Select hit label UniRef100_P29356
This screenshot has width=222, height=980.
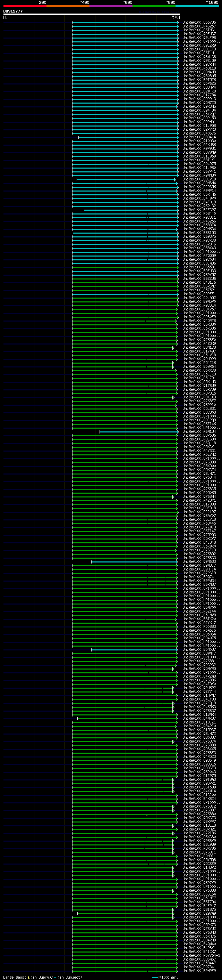[x=199, y=187]
